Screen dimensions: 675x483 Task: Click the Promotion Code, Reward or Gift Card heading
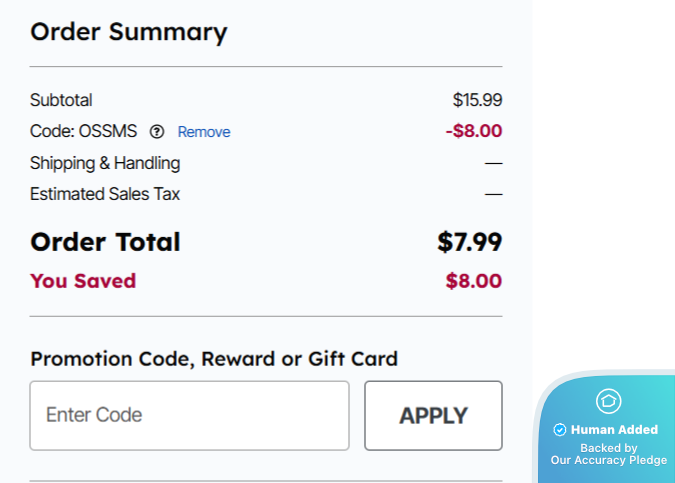click(214, 358)
